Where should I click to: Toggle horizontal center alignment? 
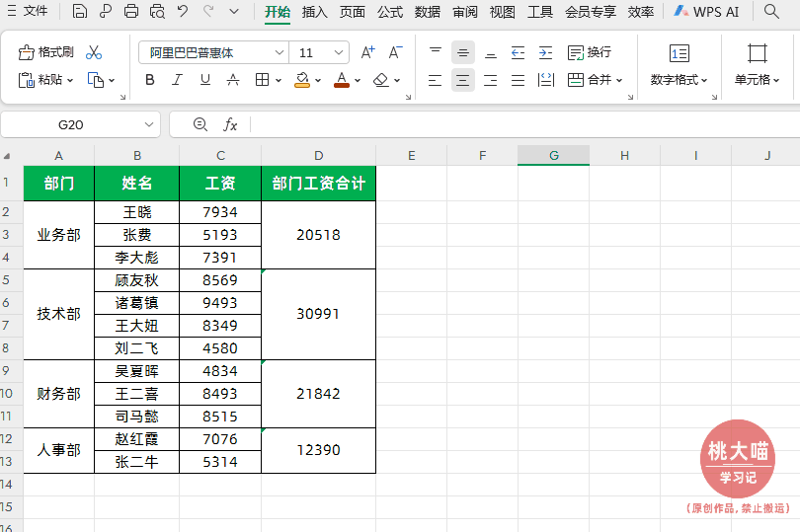tap(463, 80)
